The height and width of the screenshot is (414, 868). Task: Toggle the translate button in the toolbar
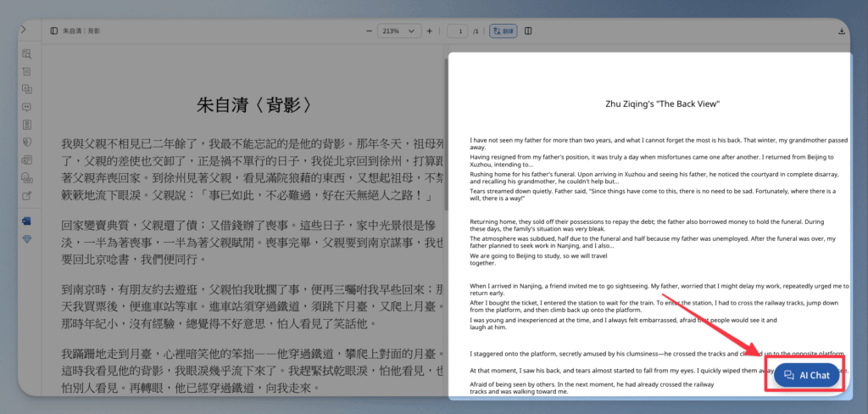(506, 31)
